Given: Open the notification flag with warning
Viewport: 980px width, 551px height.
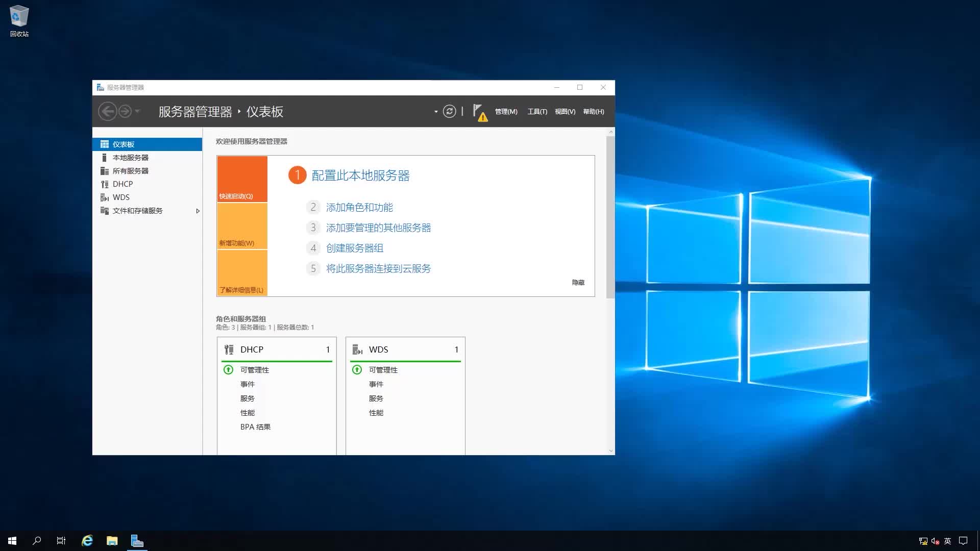Looking at the screenshot, I should (x=479, y=112).
